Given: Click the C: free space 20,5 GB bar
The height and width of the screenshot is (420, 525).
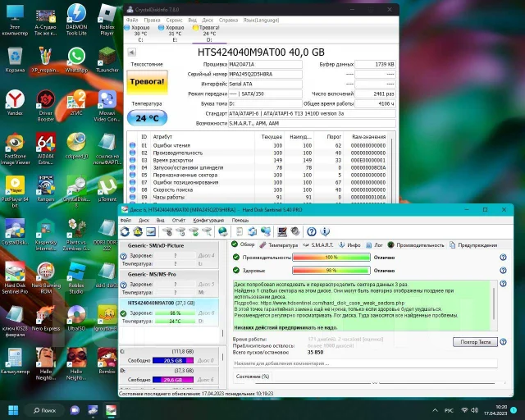Looking at the screenshot, I should pos(173,360).
